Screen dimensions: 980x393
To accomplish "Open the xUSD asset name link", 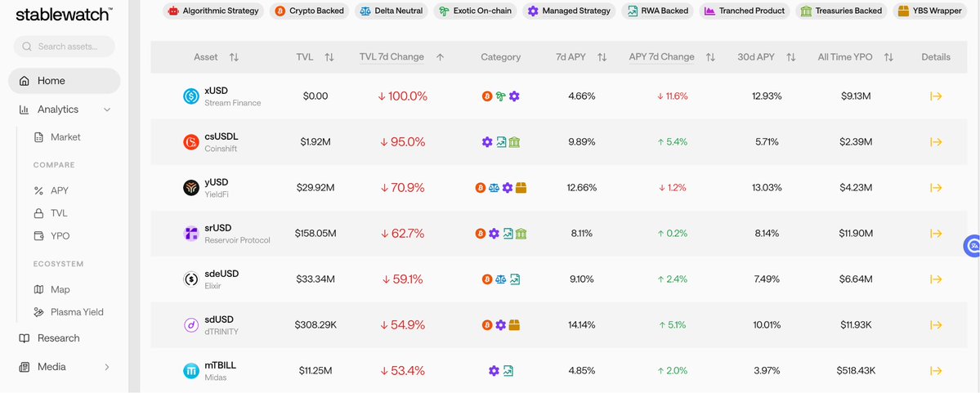I will click(x=217, y=91).
